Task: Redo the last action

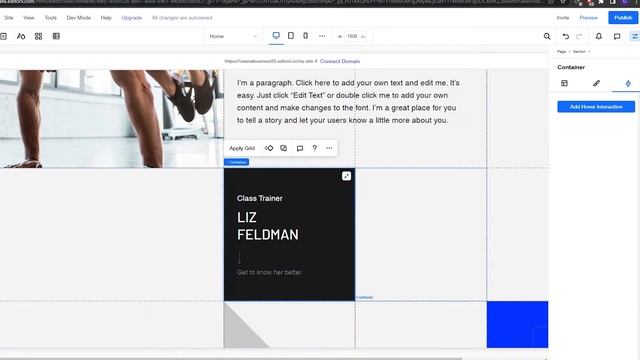Action: coord(579,36)
